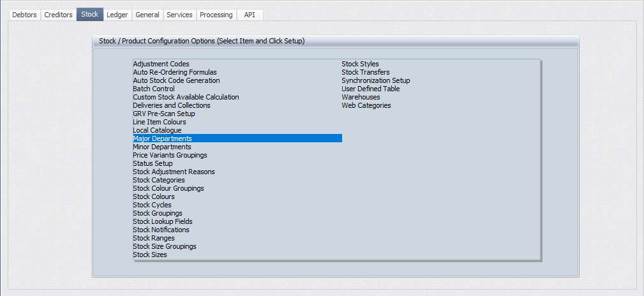Select the Batch Control item

pos(153,89)
